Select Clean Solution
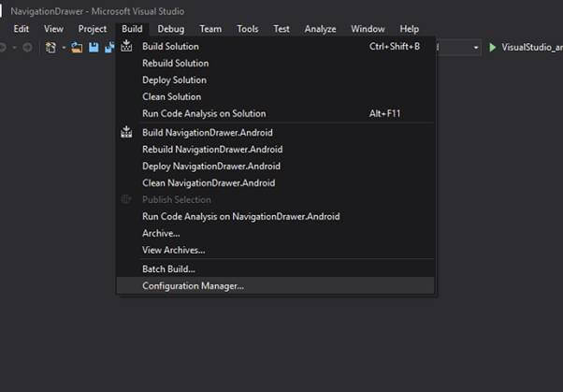The image size is (563, 392). (275, 96)
